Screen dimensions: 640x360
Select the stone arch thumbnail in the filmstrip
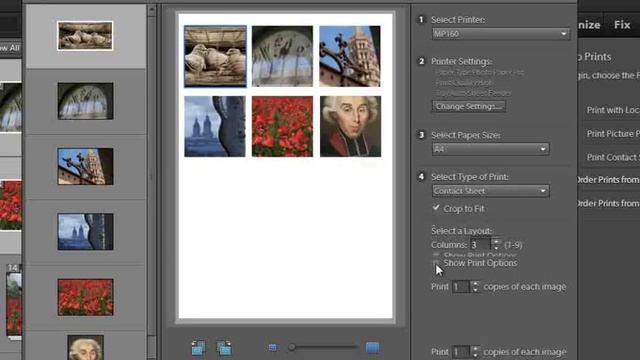pos(85,101)
